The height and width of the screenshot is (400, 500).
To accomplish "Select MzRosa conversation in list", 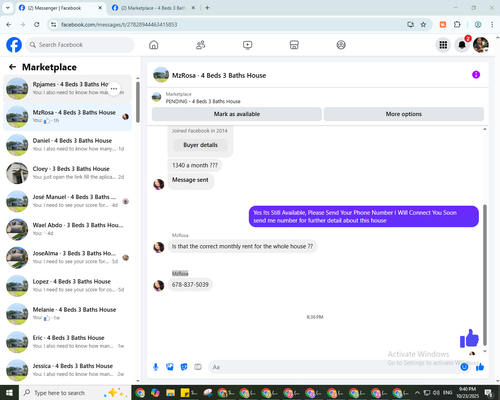I will tap(67, 117).
